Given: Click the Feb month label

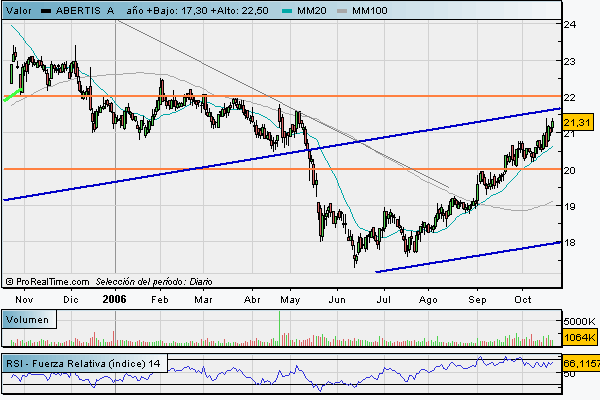Looking at the screenshot, I should [160, 300].
